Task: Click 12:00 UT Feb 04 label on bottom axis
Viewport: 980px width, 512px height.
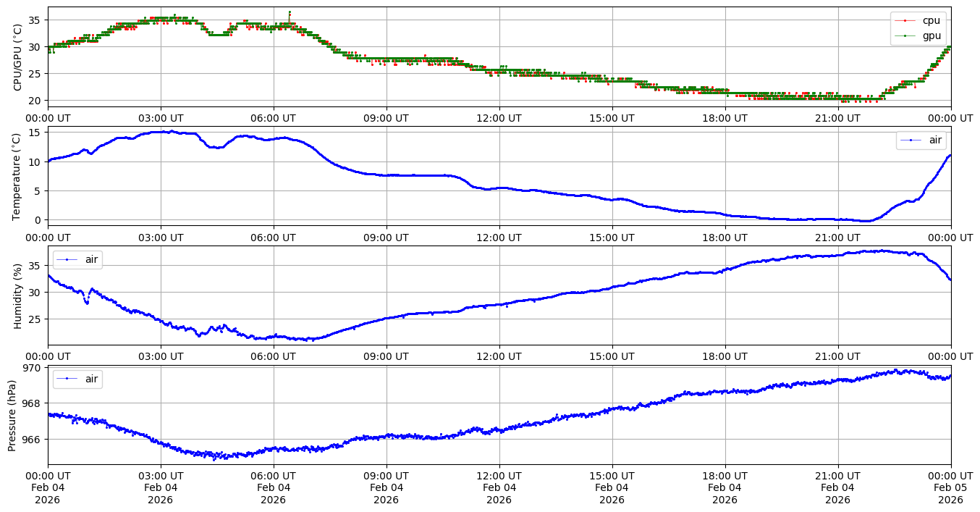Action: click(499, 488)
